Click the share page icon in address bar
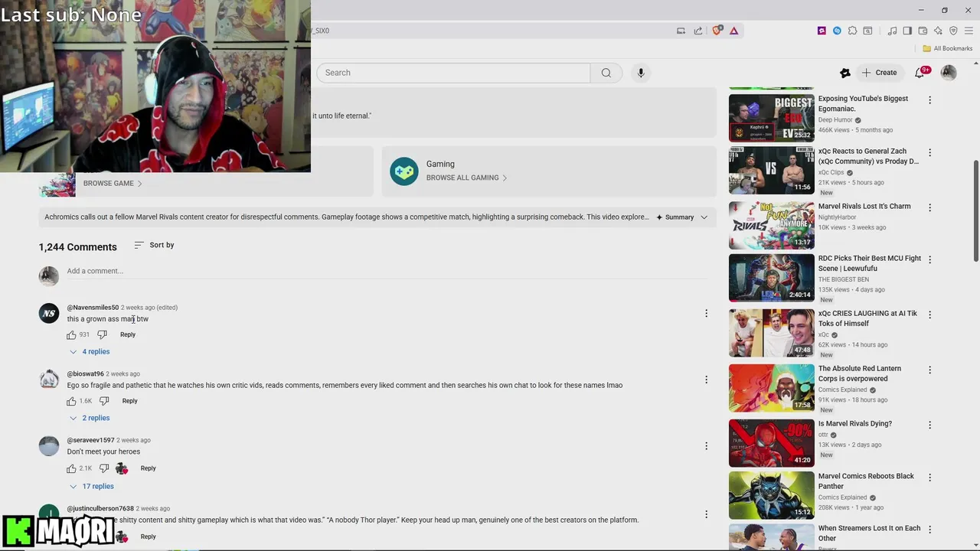 [698, 31]
